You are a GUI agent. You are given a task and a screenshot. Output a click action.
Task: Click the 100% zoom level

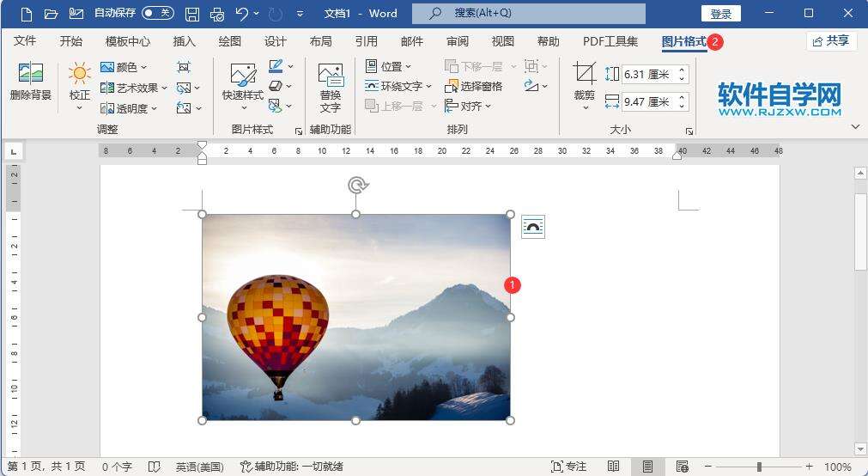[x=838, y=467]
